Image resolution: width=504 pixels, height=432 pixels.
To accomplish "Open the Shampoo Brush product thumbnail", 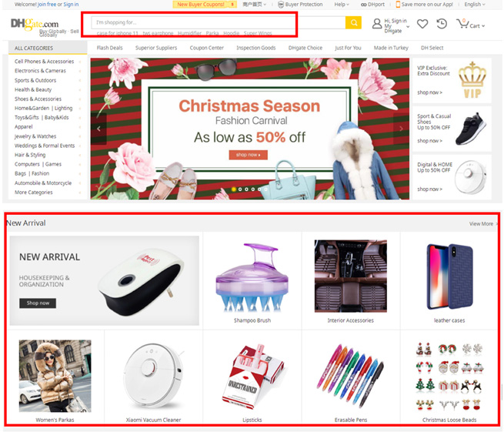I will [252, 278].
